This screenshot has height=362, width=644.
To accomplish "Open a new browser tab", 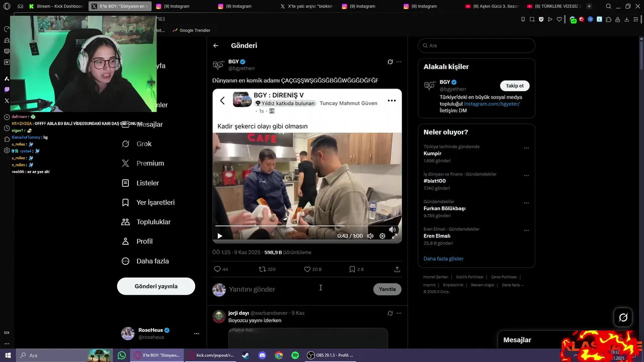I will pos(589,7).
